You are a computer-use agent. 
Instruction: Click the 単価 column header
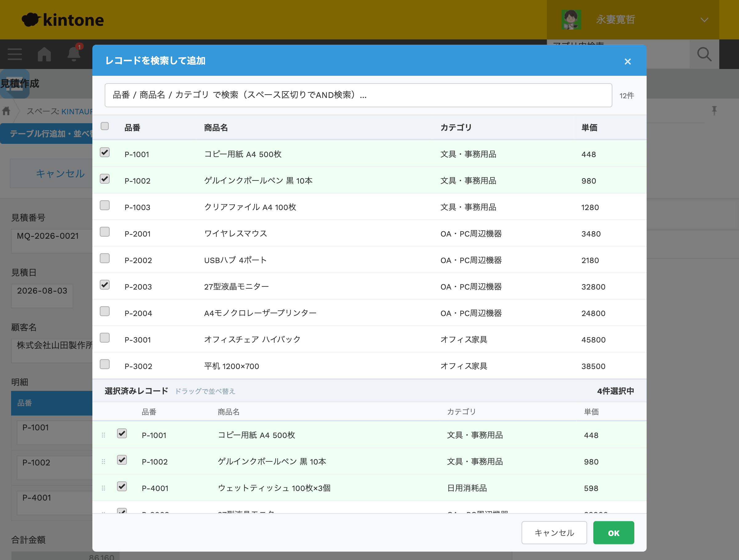tap(589, 128)
